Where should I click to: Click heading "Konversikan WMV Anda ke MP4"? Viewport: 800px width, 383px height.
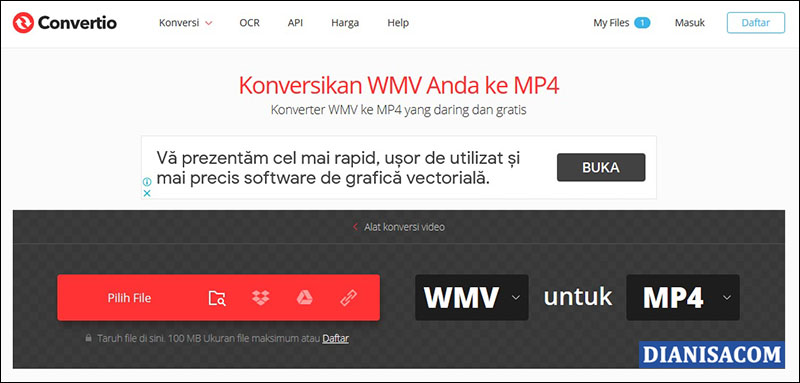399,86
